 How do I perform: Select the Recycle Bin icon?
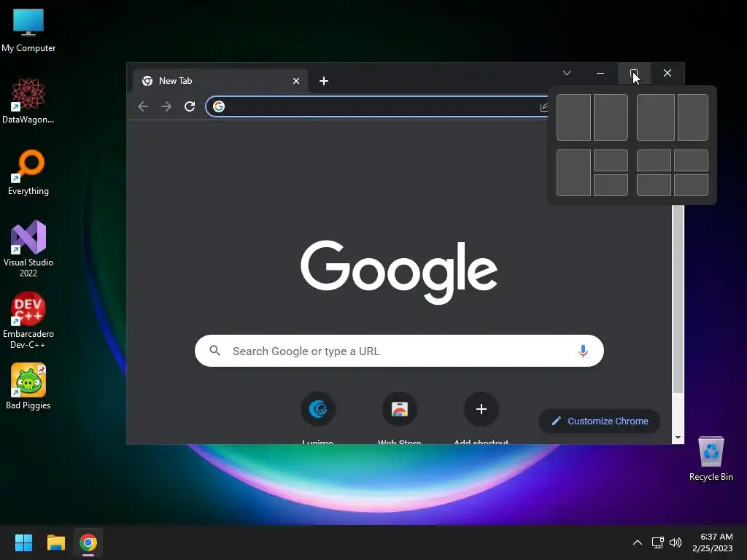coord(711,458)
